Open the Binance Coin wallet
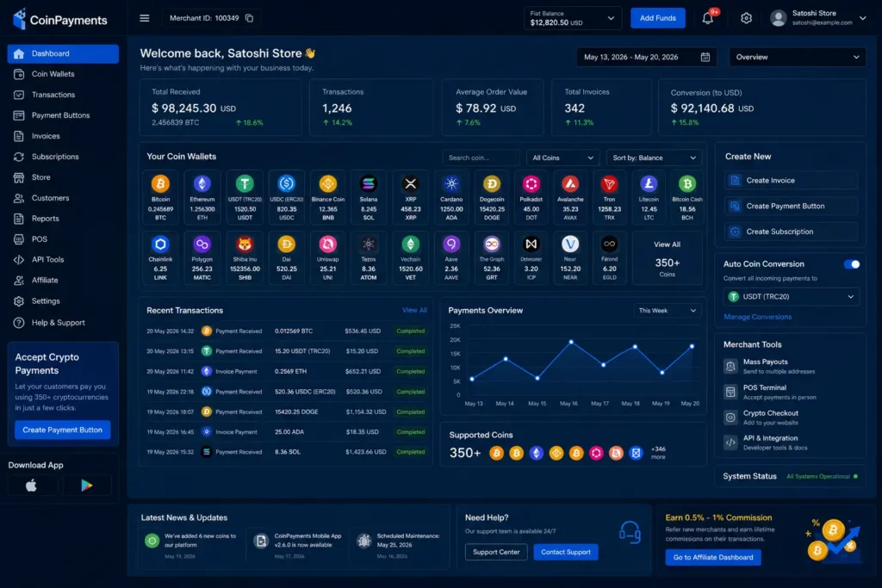The image size is (882, 588). coord(328,197)
